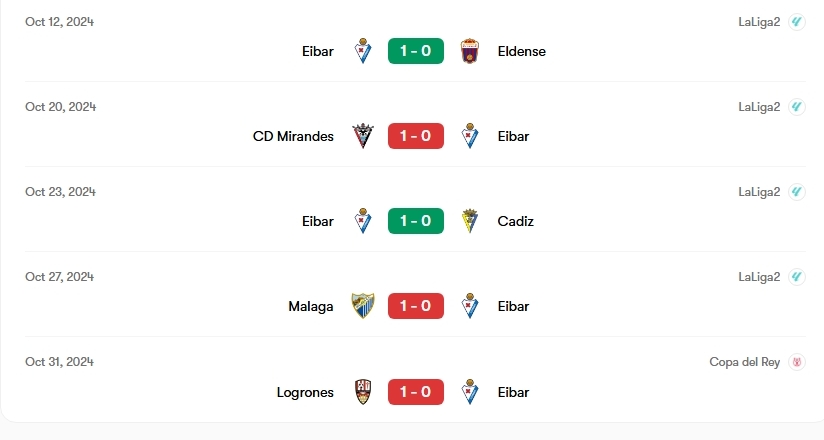
Task: Click the Malaga club crest
Action: 363,306
